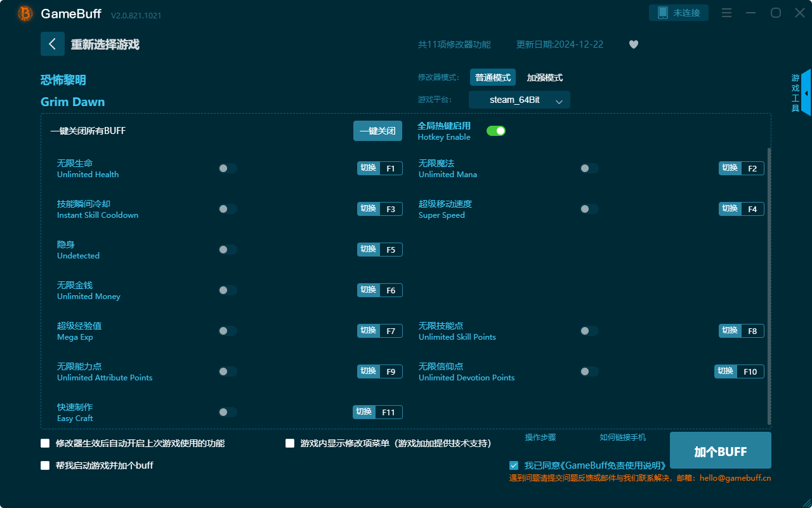This screenshot has height=508, width=812.
Task: Collapse the sidebar with the triangle arrow
Action: [806, 93]
